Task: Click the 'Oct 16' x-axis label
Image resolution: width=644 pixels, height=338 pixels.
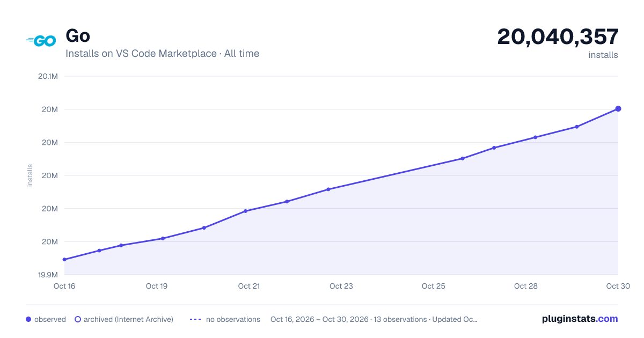Action: 64,286
